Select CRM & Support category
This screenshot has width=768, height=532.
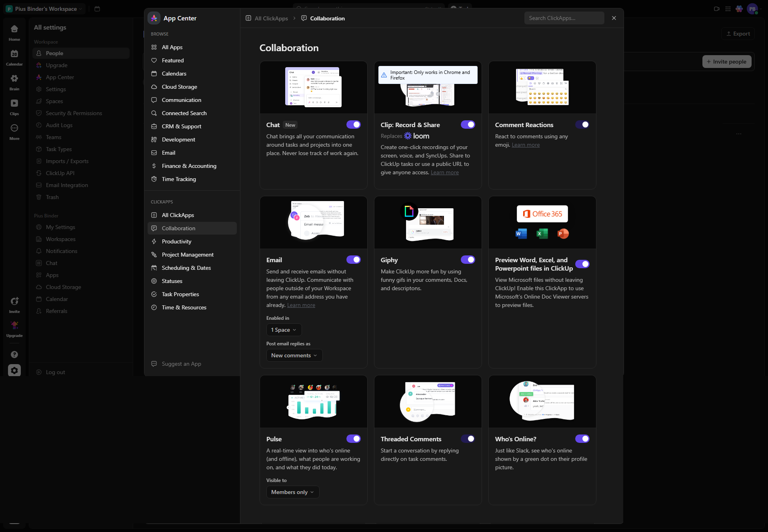pyautogui.click(x=192, y=126)
